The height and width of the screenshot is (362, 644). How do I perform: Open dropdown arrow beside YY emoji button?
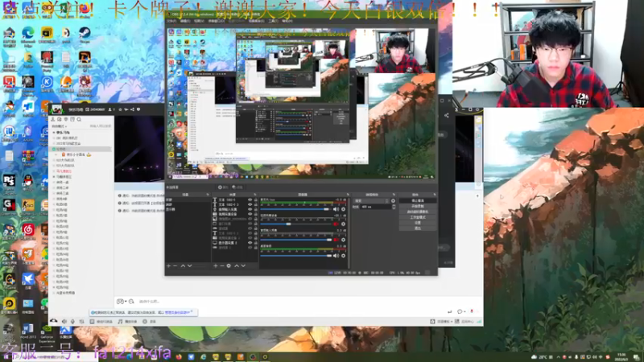pyautogui.click(x=126, y=301)
